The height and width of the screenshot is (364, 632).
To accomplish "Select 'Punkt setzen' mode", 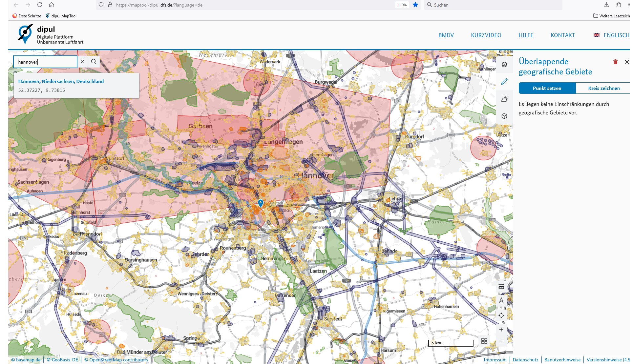I will [547, 88].
